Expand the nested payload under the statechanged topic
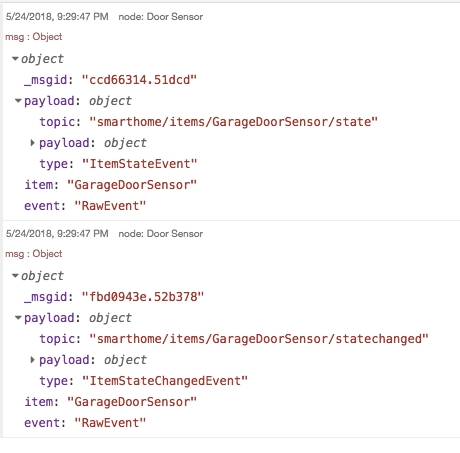Screen dimensions: 460x453 [32, 360]
